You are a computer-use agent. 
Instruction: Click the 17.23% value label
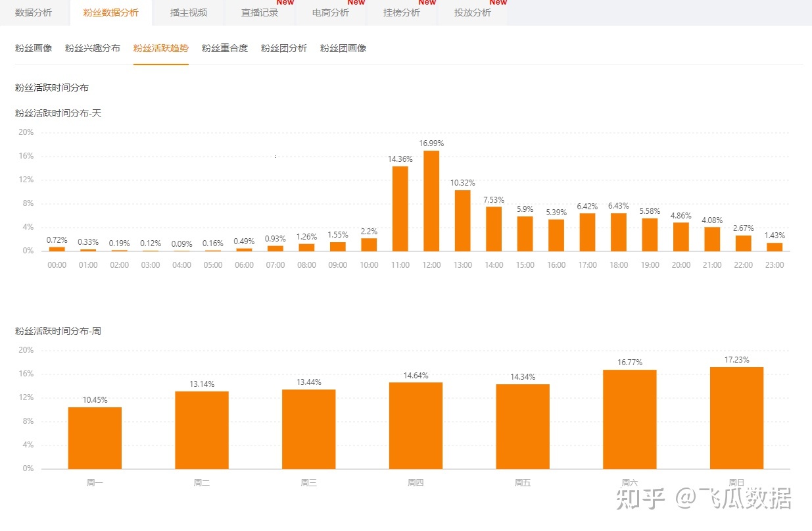737,360
